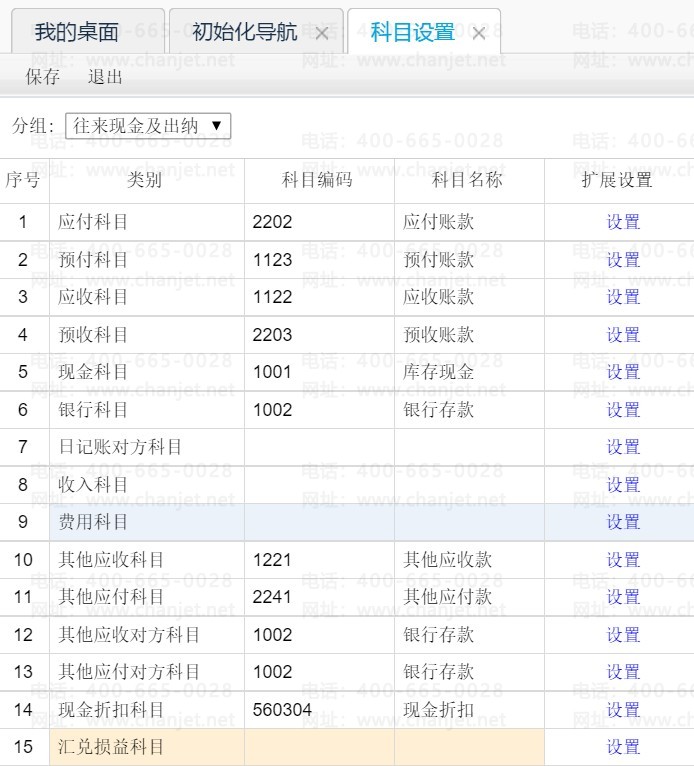Open the 分组 dropdown list
This screenshot has width=694, height=766.
tap(148, 126)
